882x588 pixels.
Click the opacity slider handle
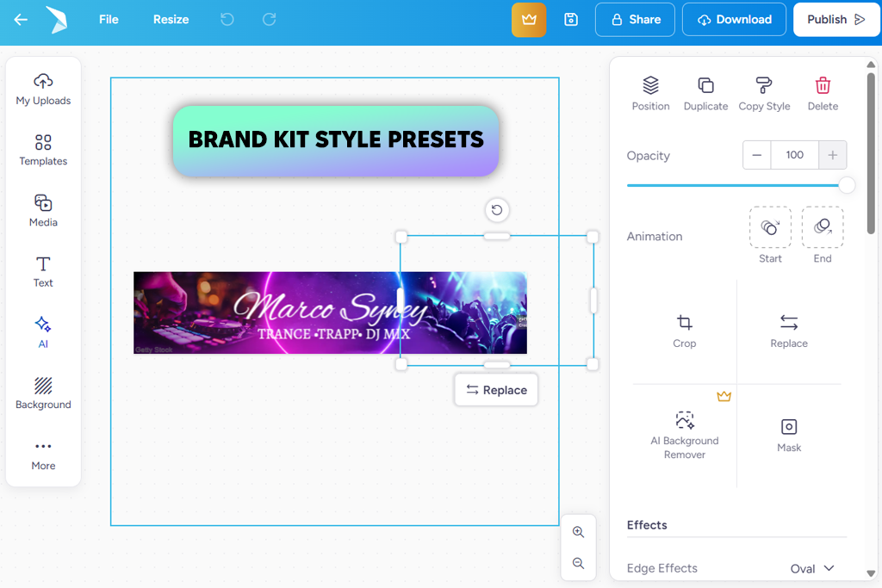tap(847, 185)
